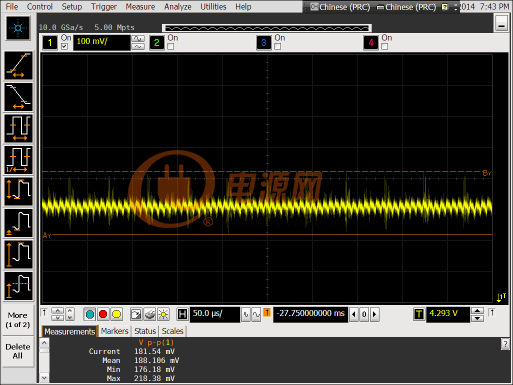Click the green Run acquisition button
The width and height of the screenshot is (513, 385).
(x=90, y=314)
